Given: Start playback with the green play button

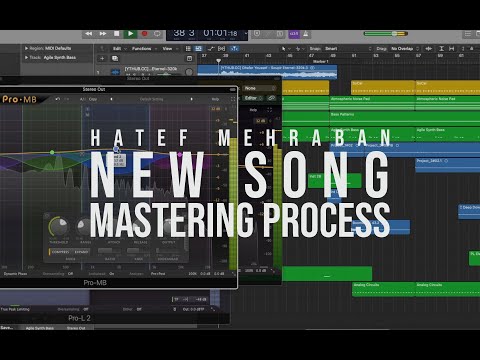Looking at the screenshot, I should (x=130, y=34).
